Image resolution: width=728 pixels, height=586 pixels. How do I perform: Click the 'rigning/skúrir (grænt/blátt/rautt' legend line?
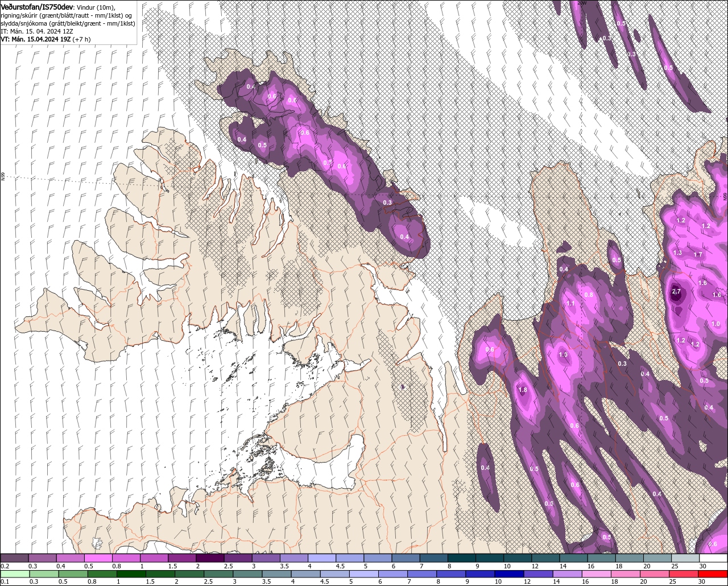click(x=67, y=15)
